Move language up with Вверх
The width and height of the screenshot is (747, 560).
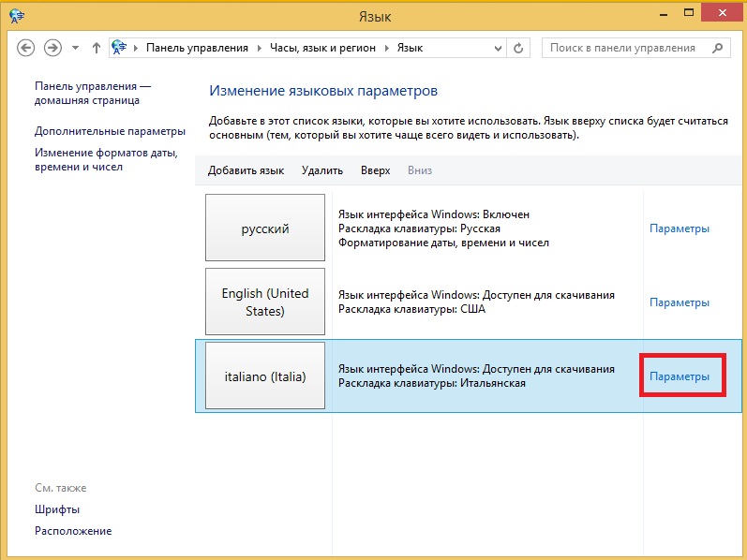click(x=376, y=170)
